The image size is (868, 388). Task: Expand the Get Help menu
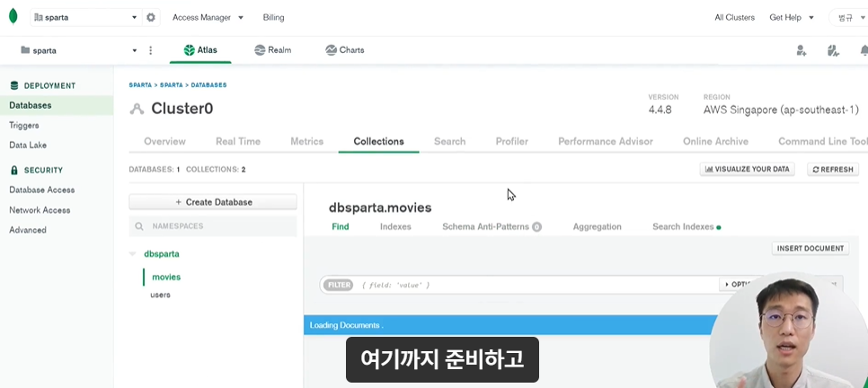tap(792, 17)
